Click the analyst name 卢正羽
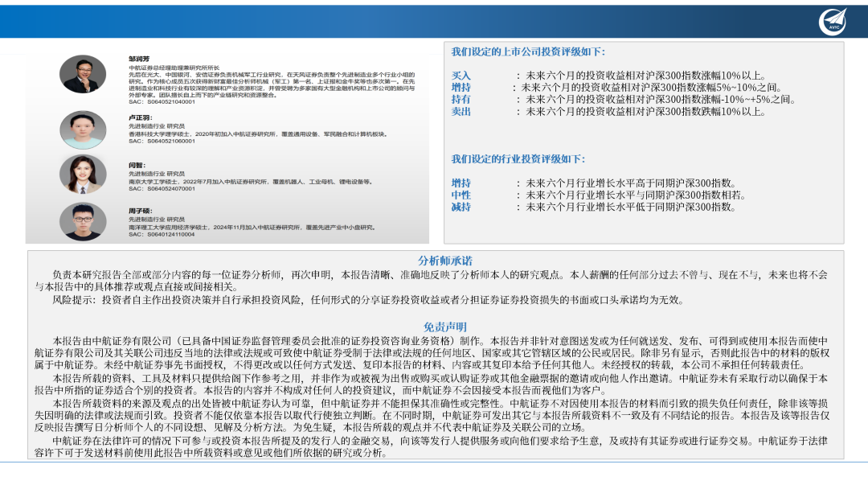 point(140,118)
